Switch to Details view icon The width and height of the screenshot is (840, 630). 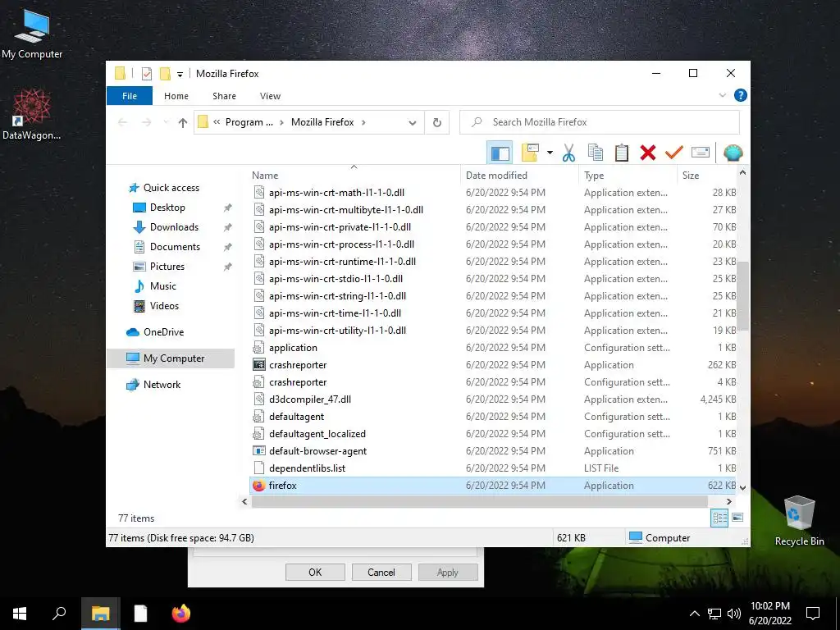(719, 518)
